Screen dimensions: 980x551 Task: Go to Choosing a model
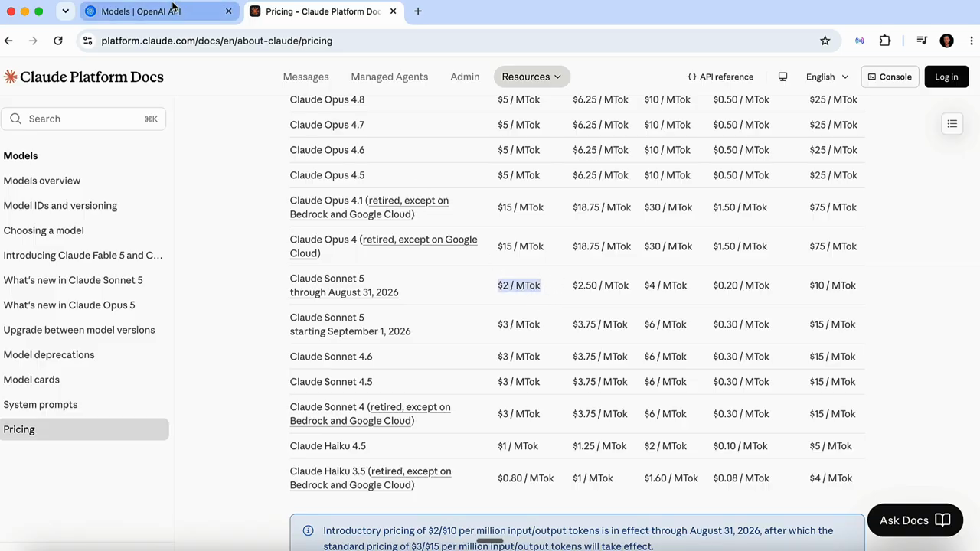[x=44, y=230]
